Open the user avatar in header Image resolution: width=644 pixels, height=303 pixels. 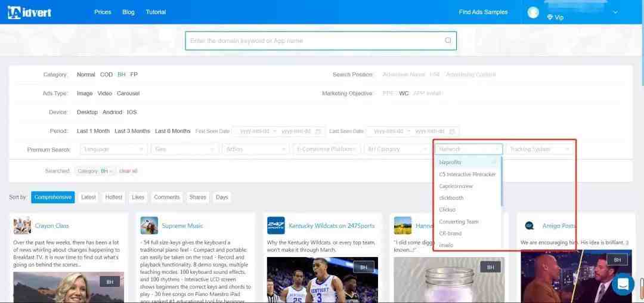point(533,13)
